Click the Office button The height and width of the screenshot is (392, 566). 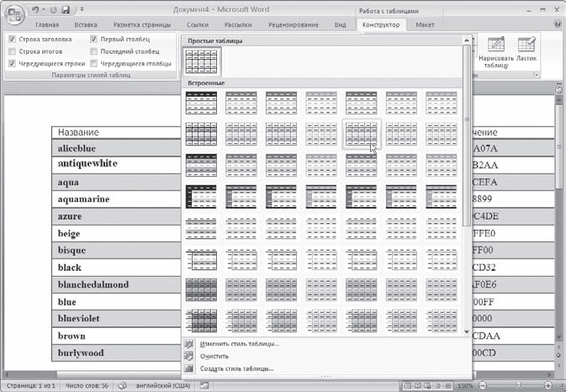pos(14,15)
